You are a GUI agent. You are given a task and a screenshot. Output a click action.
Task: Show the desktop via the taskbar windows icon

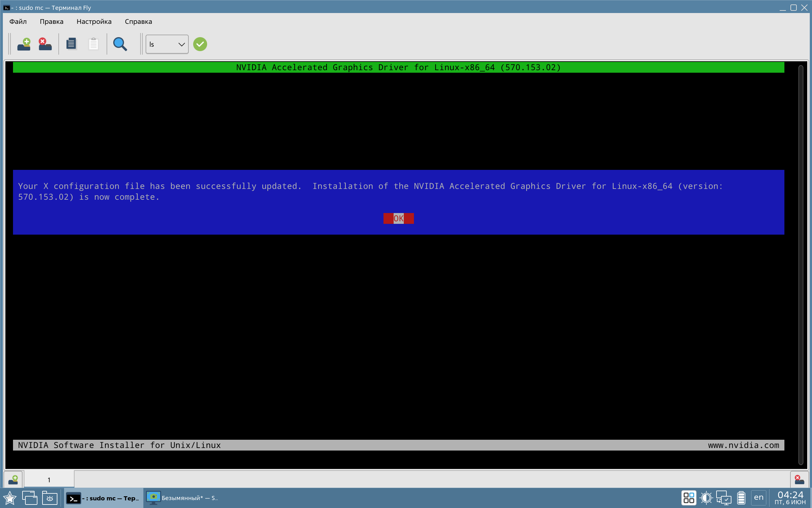(30, 498)
